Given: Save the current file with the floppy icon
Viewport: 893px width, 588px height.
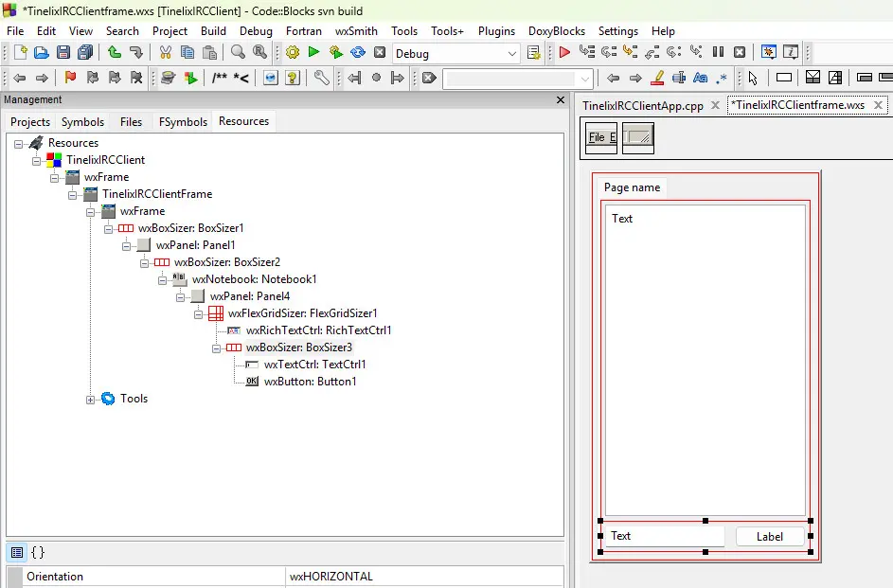Looking at the screenshot, I should (63, 52).
